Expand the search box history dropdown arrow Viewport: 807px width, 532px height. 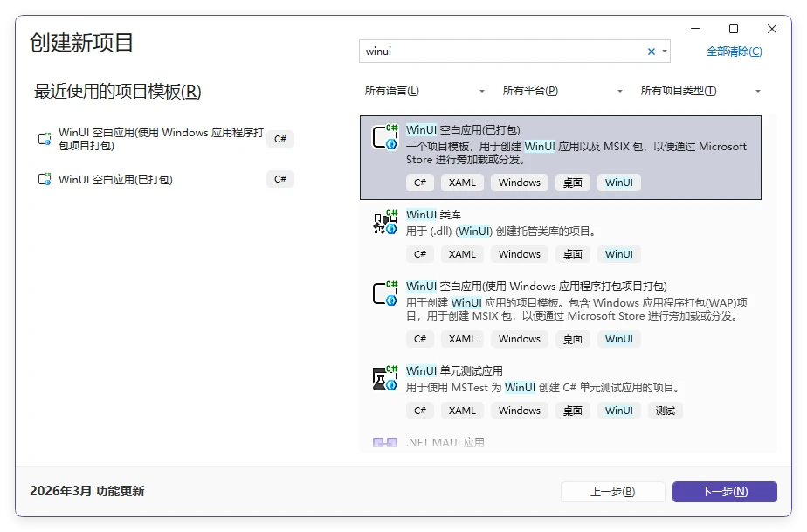pyautogui.click(x=665, y=52)
